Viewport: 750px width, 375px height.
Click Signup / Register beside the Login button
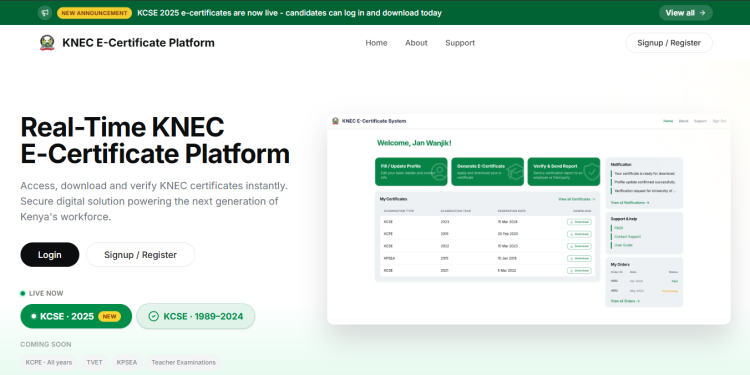141,254
